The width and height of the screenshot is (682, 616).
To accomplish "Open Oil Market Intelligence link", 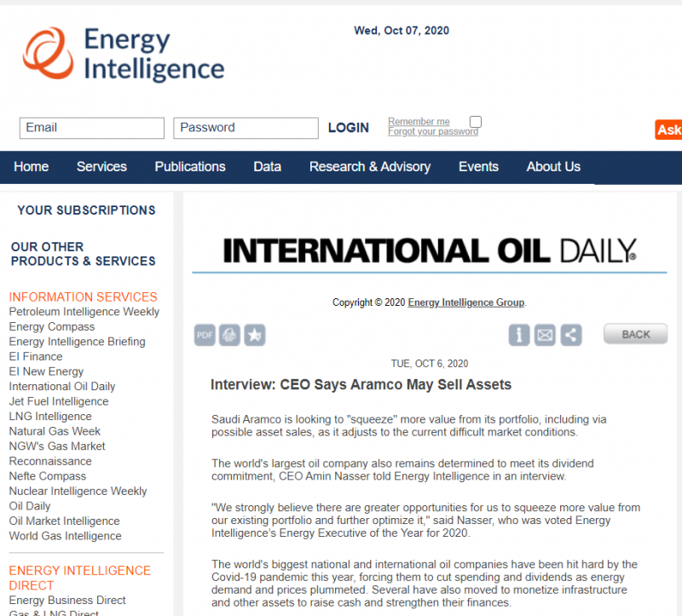I will (x=65, y=521).
